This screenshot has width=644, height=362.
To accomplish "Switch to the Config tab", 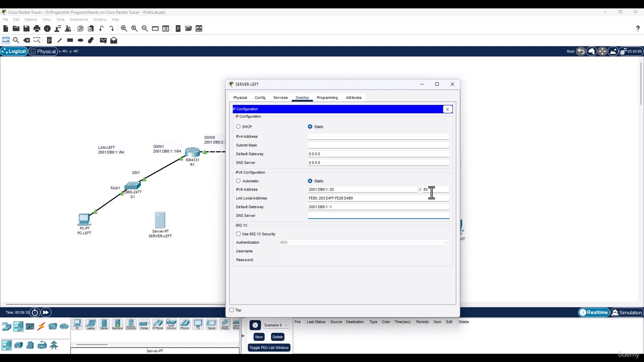I will tap(260, 98).
